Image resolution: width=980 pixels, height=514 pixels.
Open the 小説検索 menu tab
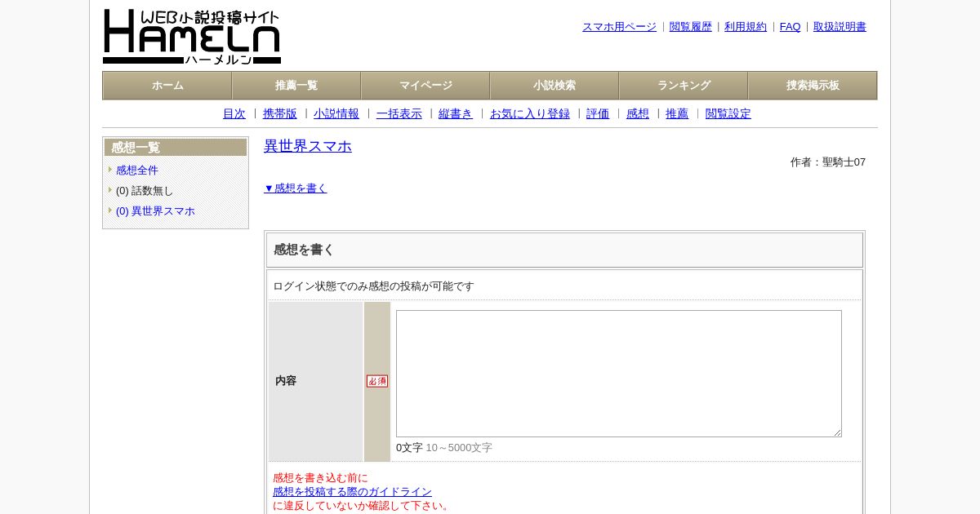coord(555,86)
